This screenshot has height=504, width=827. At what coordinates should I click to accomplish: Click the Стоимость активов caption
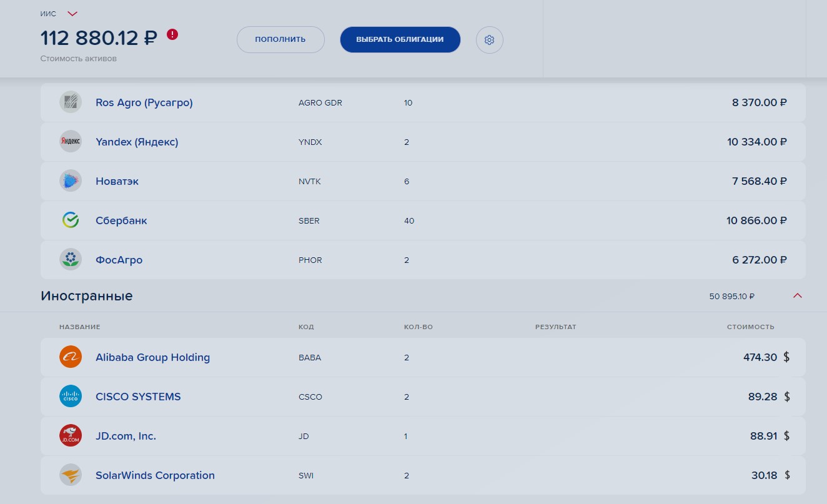(x=79, y=59)
